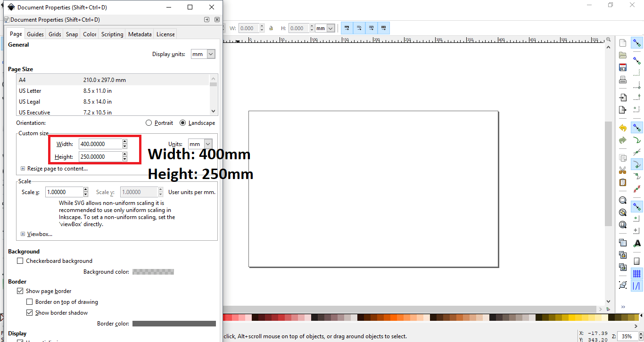The image size is (644, 342).
Task: Click the Unlink clone icon
Action: (623, 267)
